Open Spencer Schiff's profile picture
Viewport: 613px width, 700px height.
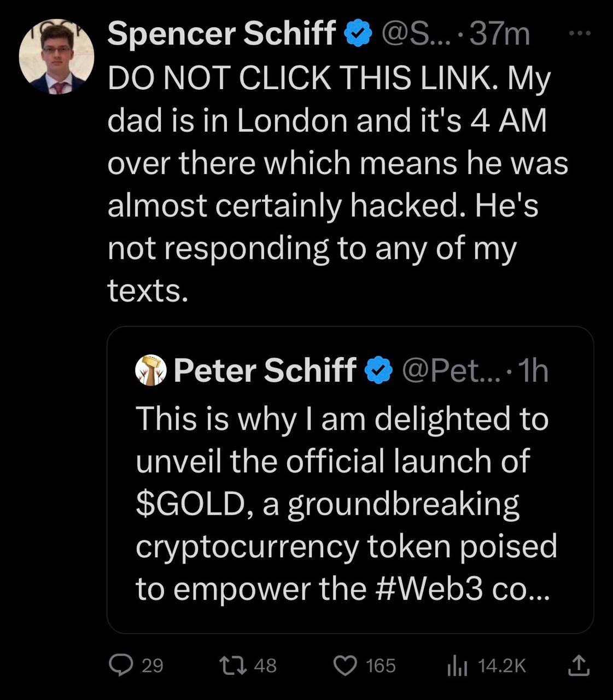pyautogui.click(x=56, y=57)
